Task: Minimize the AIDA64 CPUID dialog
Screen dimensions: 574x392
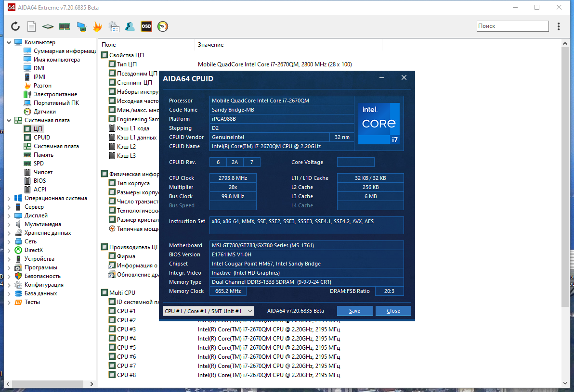Action: 381,77
